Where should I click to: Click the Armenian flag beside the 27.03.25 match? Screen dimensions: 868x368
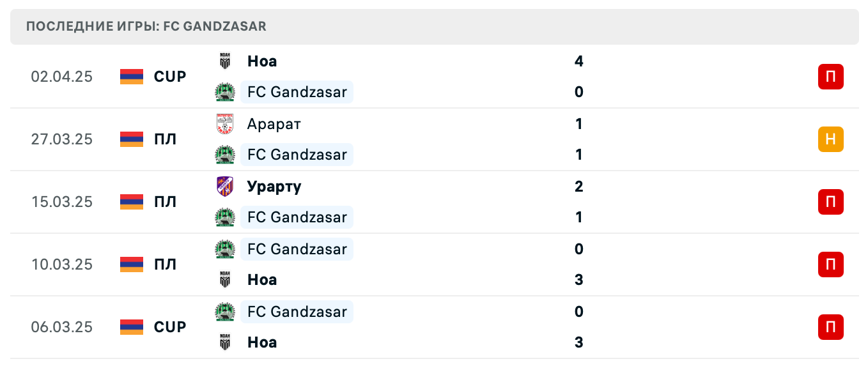point(130,139)
